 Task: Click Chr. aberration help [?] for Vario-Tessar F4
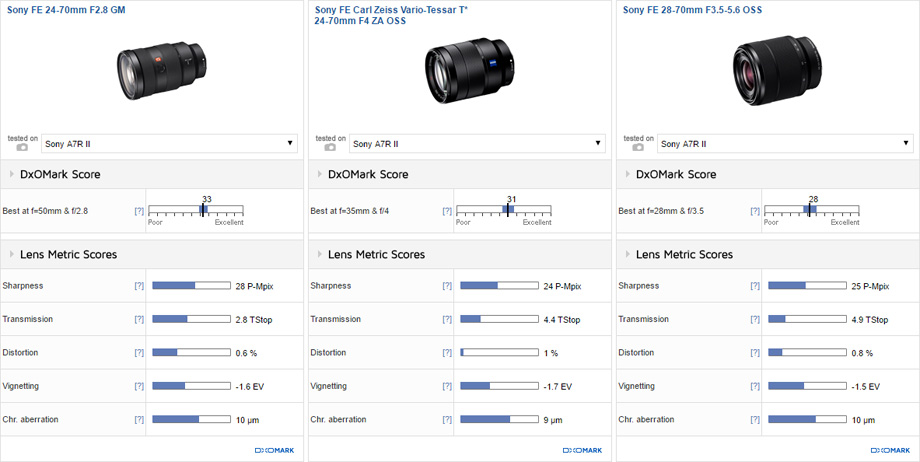(x=447, y=420)
